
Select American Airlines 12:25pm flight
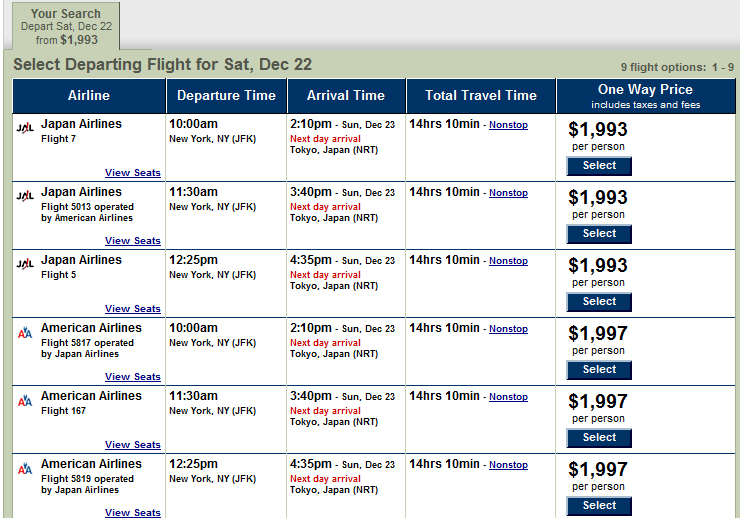pyautogui.click(x=599, y=506)
